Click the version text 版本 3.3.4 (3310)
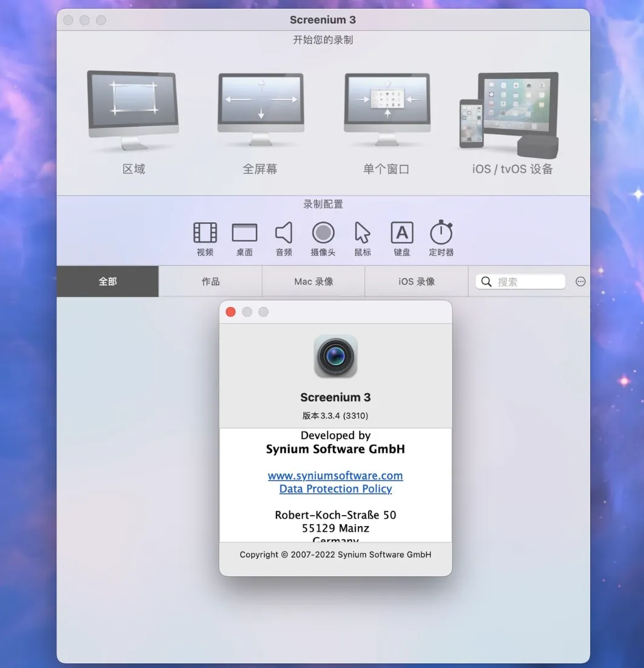This screenshot has height=668, width=644. [335, 416]
